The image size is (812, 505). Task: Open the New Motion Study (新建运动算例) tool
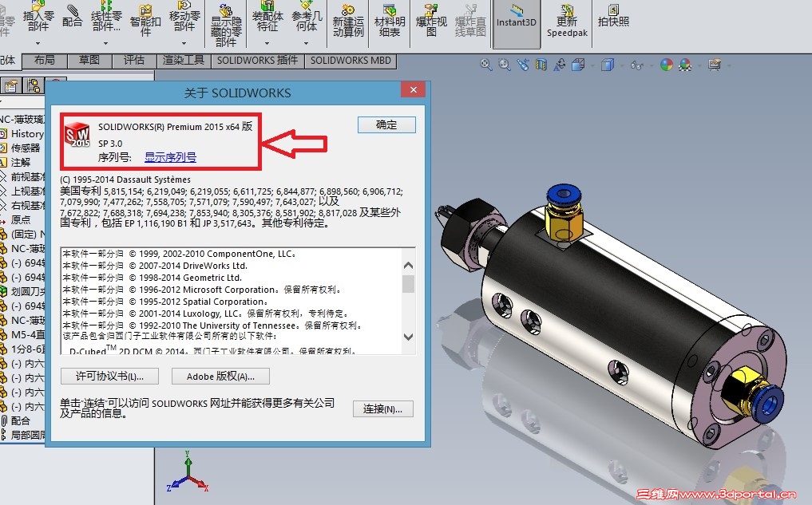pyautogui.click(x=348, y=21)
